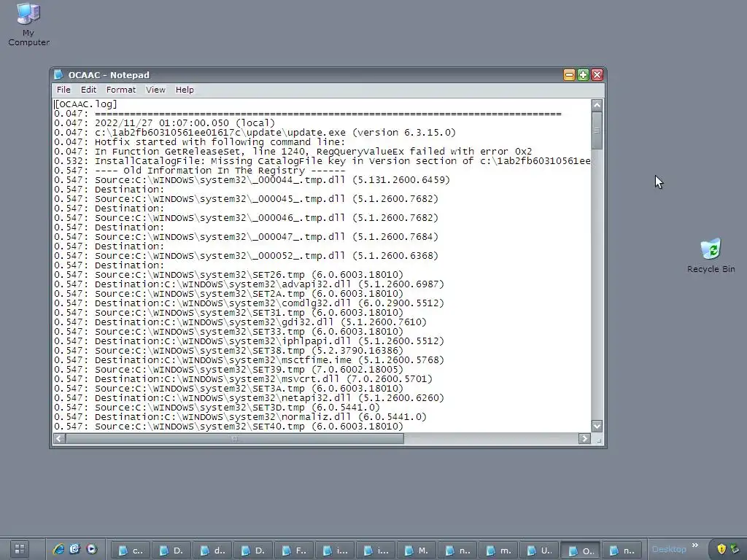The image size is (747, 560).
Task: Switch to the "M." taskbar window
Action: (417, 550)
